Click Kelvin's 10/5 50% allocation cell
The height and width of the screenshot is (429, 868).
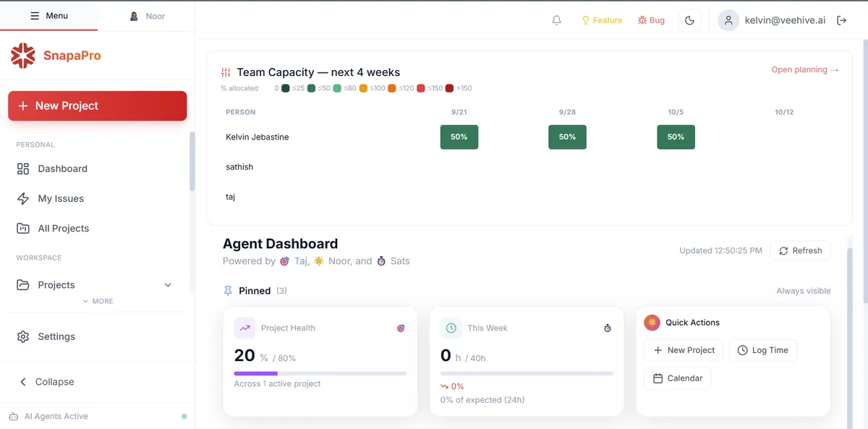[676, 137]
